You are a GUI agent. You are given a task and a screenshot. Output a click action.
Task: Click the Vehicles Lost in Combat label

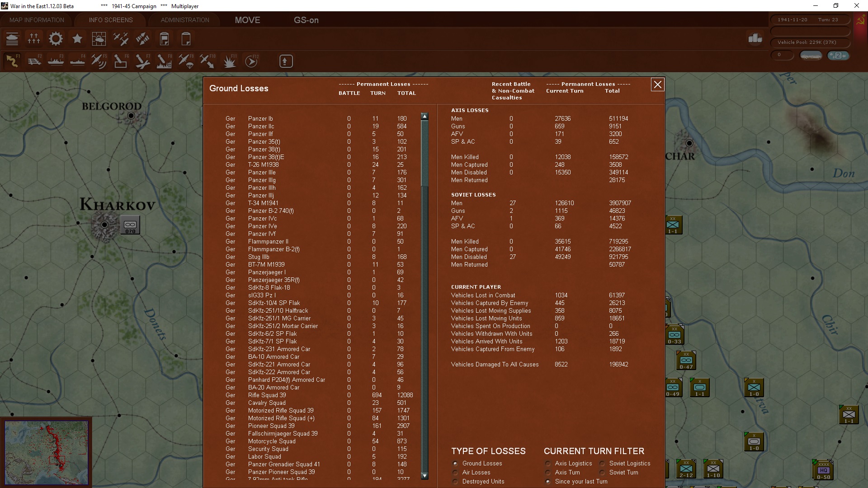pos(483,296)
